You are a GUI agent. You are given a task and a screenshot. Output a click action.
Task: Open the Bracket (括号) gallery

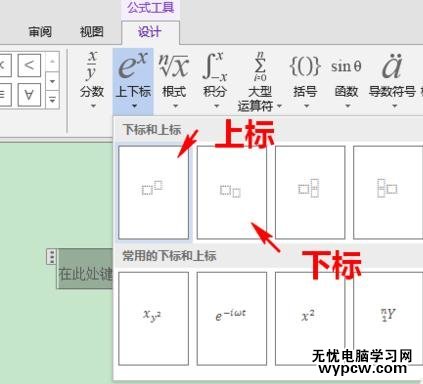pos(305,79)
